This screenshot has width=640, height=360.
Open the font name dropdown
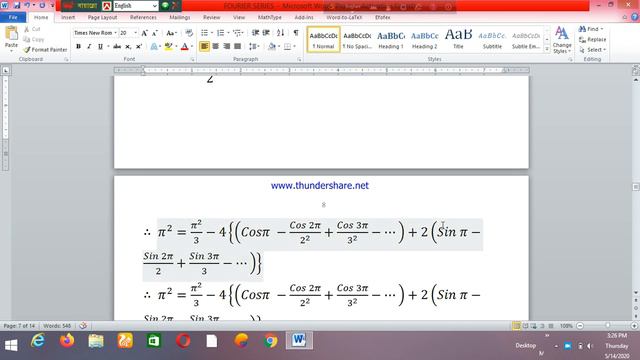pyautogui.click(x=115, y=33)
